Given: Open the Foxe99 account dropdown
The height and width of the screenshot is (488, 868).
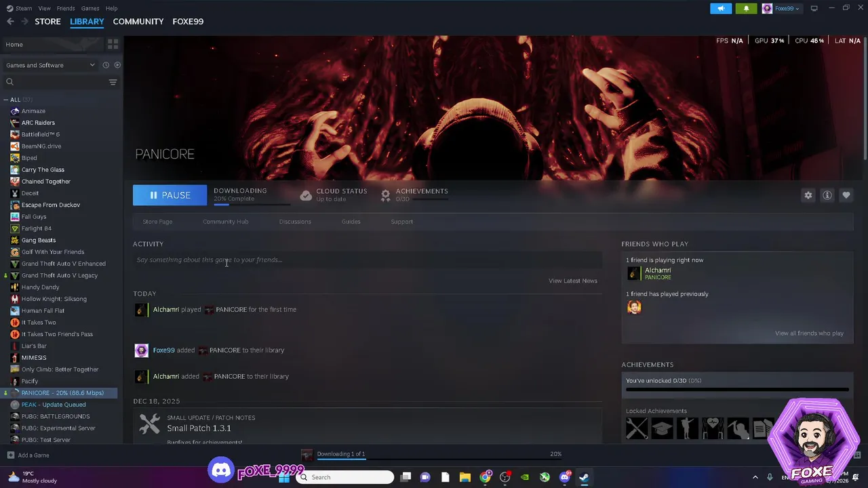Looking at the screenshot, I should (x=781, y=8).
